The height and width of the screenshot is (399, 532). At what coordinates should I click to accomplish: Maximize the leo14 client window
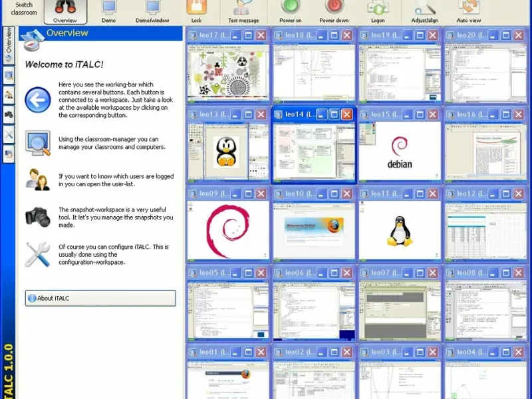tap(334, 114)
